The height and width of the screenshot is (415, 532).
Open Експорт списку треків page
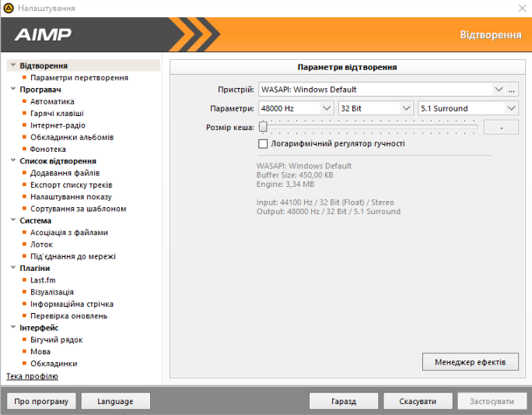click(72, 185)
